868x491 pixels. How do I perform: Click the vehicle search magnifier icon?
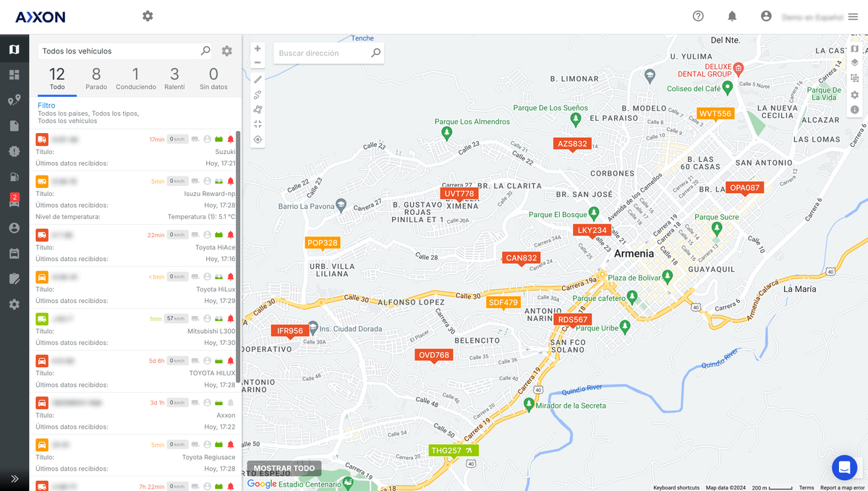205,51
